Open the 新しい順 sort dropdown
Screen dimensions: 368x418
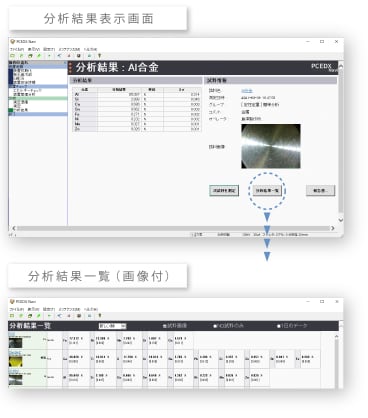(112, 326)
